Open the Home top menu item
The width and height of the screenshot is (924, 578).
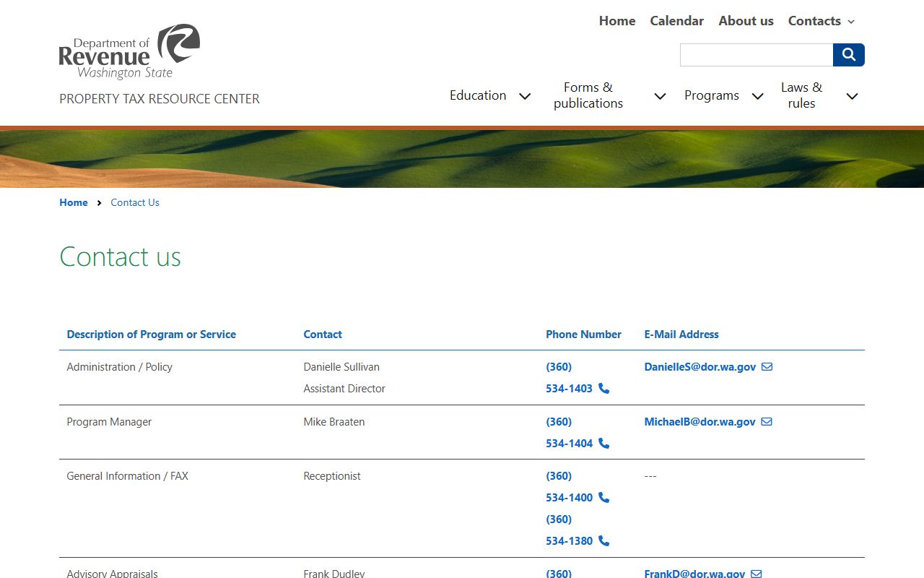tap(617, 21)
